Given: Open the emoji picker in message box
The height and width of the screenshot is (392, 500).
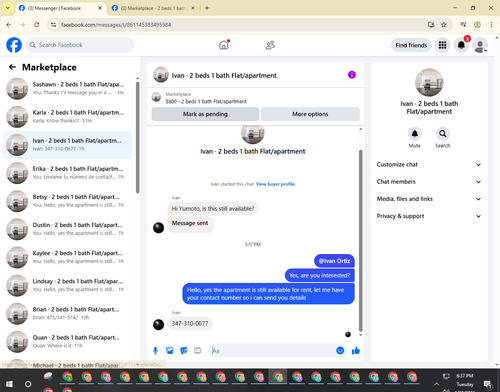Looking at the screenshot, I should point(340,350).
